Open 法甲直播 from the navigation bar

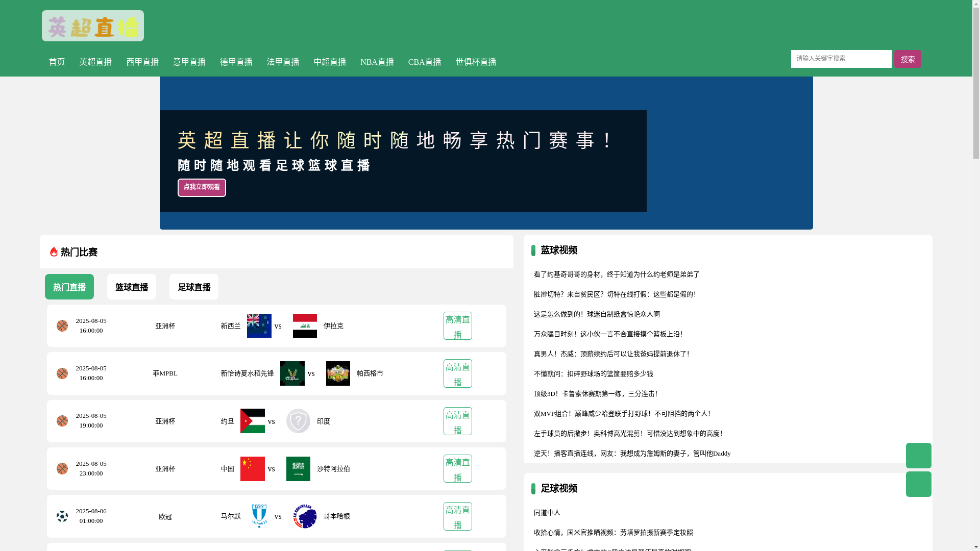point(283,62)
